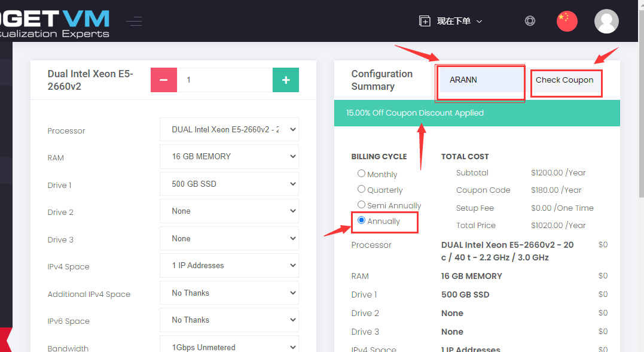Open the Processor dropdown
644x352 pixels.
coord(229,129)
